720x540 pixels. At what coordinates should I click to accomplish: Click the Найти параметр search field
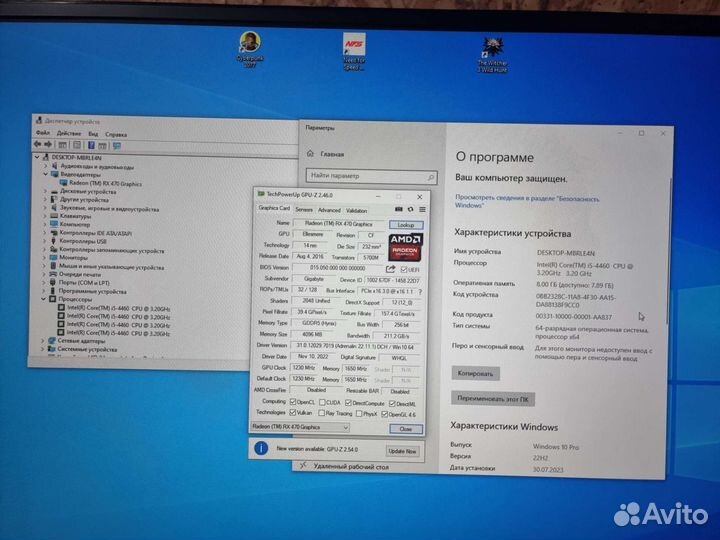point(371,176)
